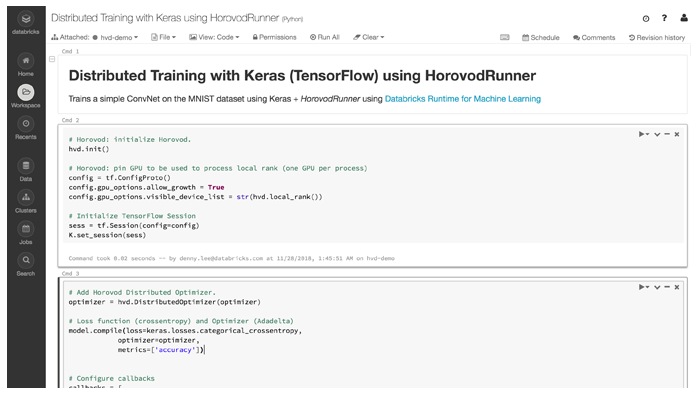Screen dimensions: 697x393
Task: Open the Workspace folder icon
Action: pyautogui.click(x=26, y=92)
